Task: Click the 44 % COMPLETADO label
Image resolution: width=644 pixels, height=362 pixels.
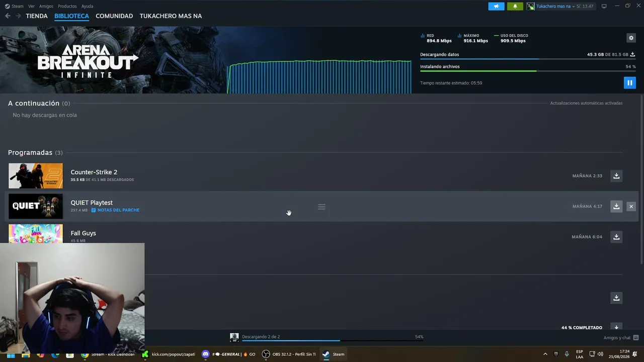Action: (x=582, y=327)
